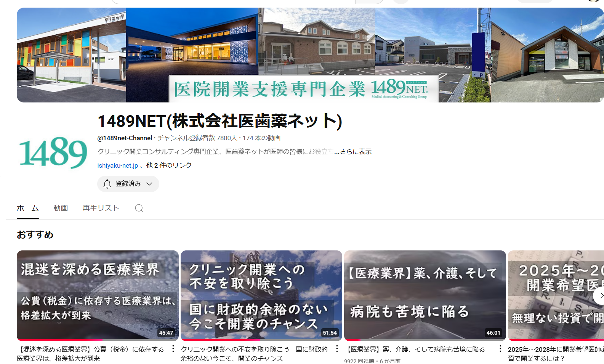Open the ホーム tab
Screen dimensions: 604x364
click(x=28, y=208)
